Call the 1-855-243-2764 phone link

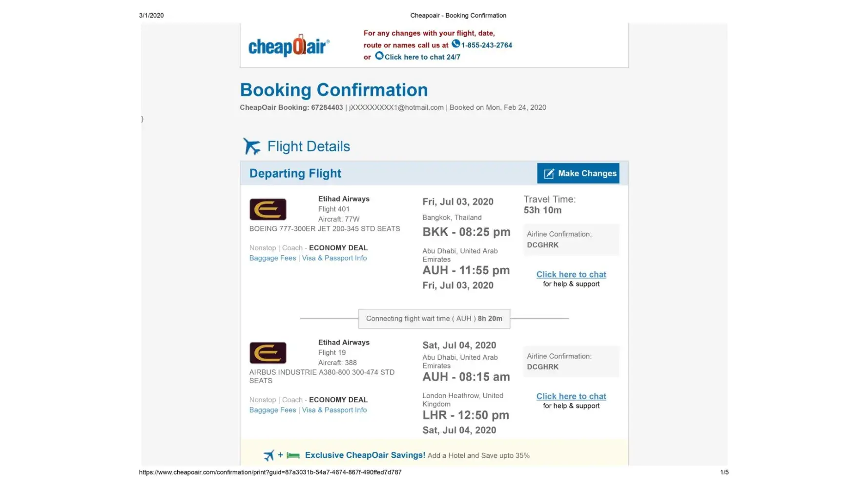[486, 45]
